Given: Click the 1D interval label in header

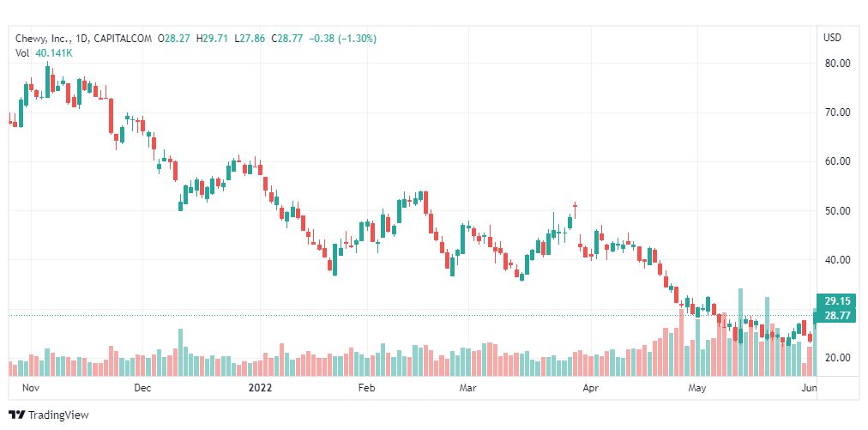Looking at the screenshot, I should [81, 39].
